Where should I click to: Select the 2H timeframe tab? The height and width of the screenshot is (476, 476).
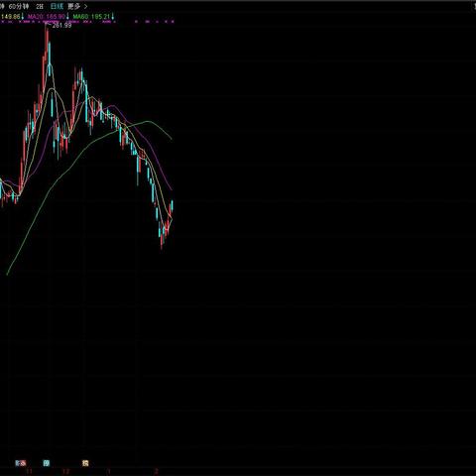click(x=40, y=6)
